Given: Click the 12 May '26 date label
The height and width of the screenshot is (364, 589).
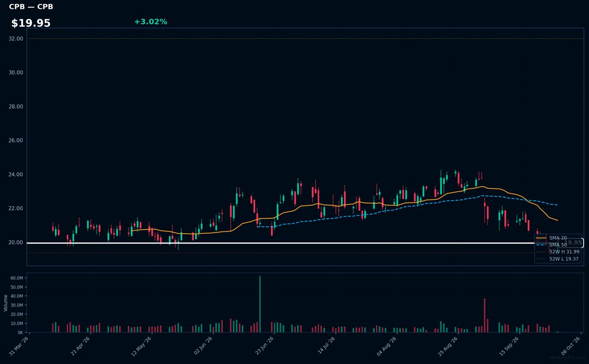Looking at the screenshot, I should tap(142, 346).
